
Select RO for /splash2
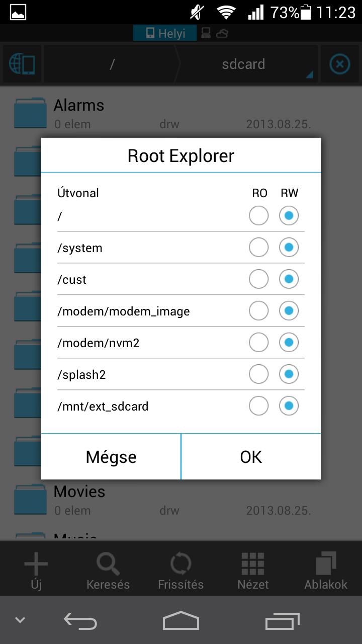[x=258, y=374]
